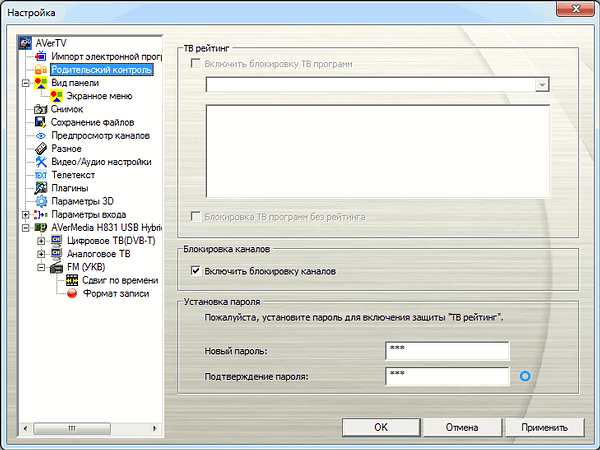Select Родительский контроль in the tree
Image resolution: width=600 pixels, height=450 pixels.
(102, 70)
